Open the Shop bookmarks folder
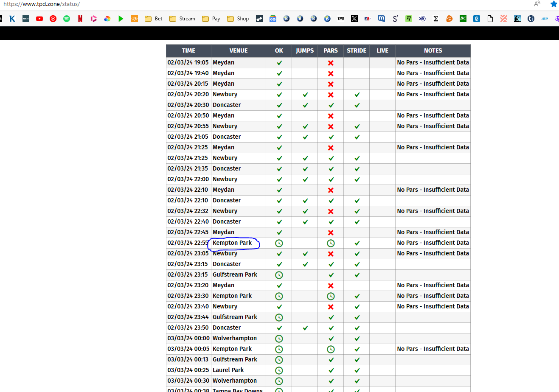 pos(238,19)
